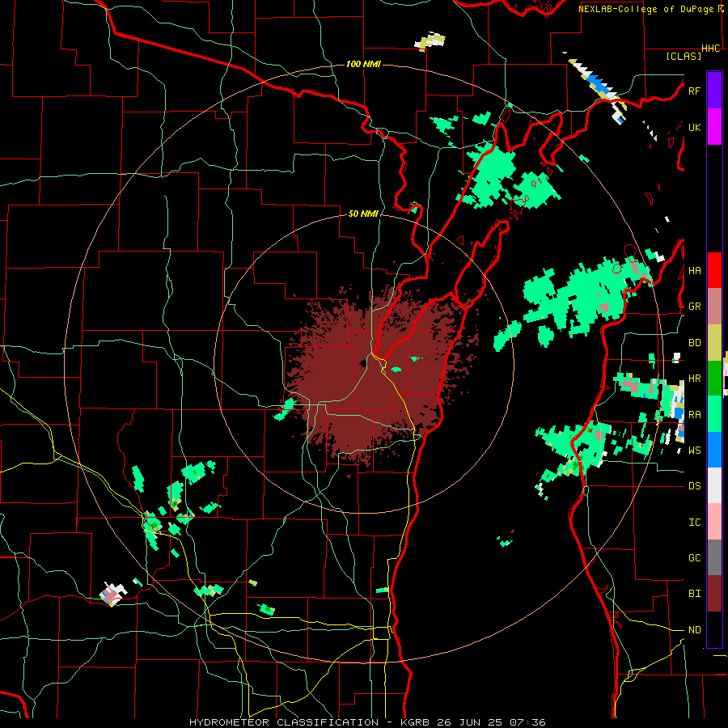Click the WS legend label
The height and width of the screenshot is (728, 728).
pos(694,451)
